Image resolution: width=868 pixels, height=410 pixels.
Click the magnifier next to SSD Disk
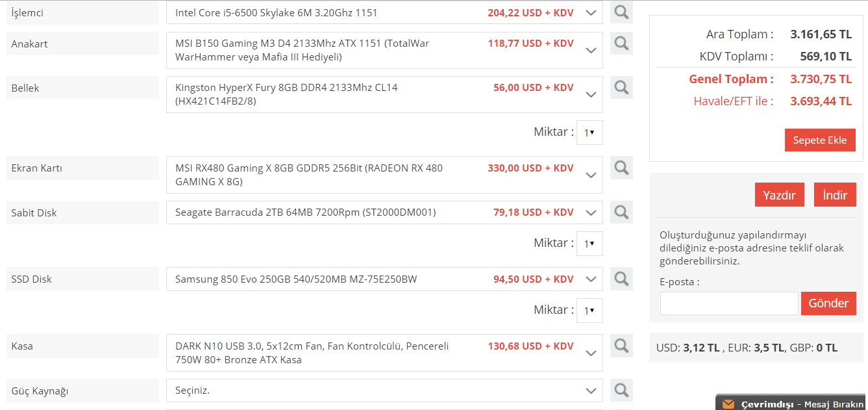(621, 279)
